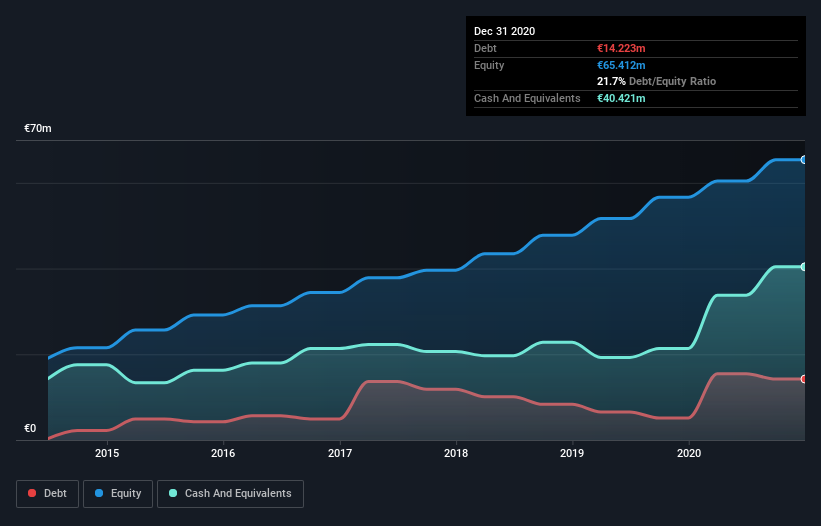821x526 pixels.
Task: Click the Equity label in tooltip
Action: click(489, 65)
